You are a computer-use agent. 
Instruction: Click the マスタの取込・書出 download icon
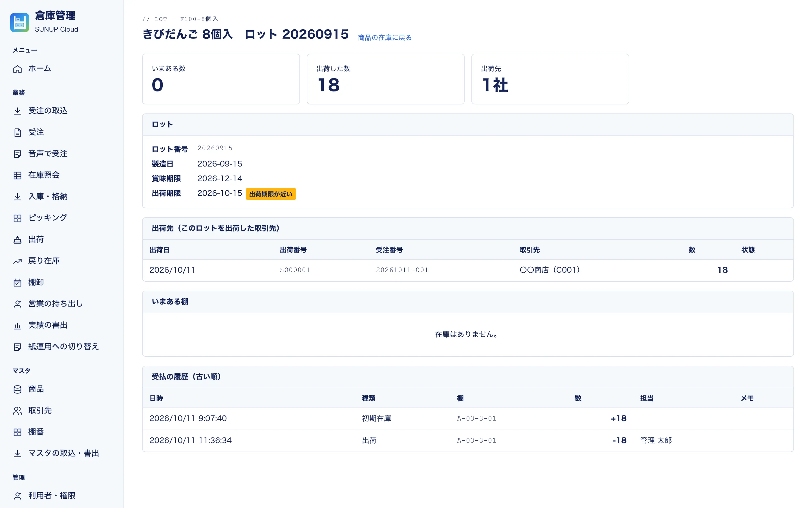pyautogui.click(x=17, y=454)
